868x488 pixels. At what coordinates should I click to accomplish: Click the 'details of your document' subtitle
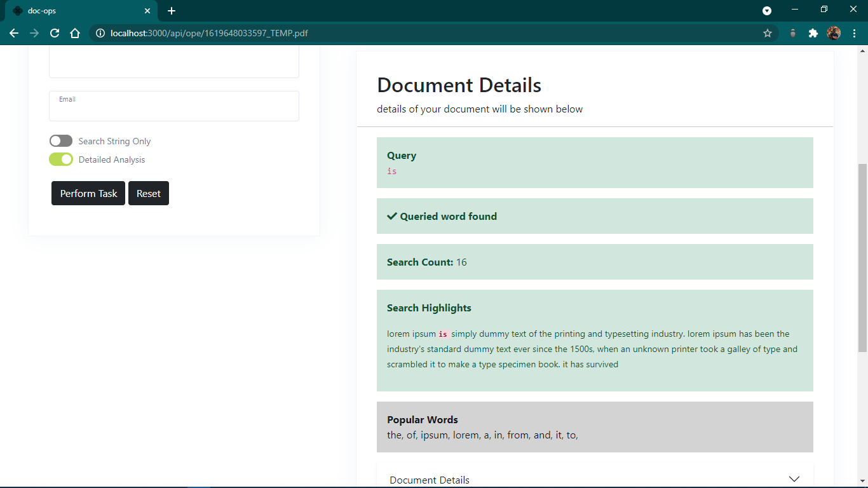coord(480,109)
